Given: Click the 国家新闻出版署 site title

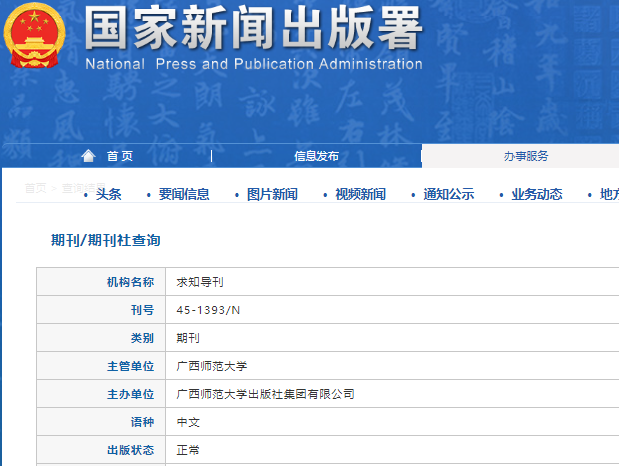Looking at the screenshot, I should (253, 28).
